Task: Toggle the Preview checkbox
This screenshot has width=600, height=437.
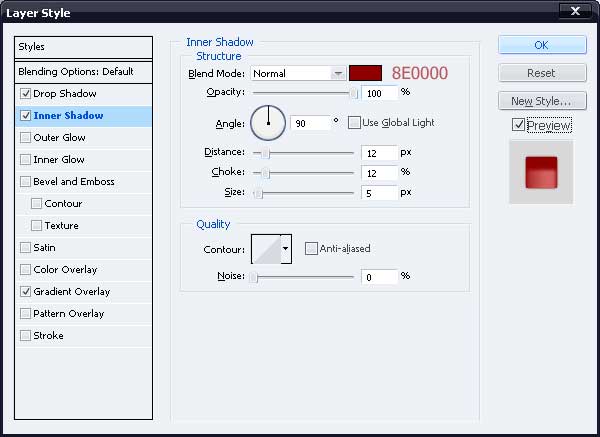Action: (x=518, y=125)
